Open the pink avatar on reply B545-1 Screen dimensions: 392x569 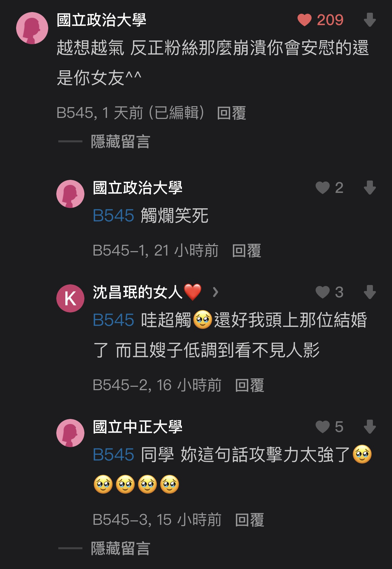pyautogui.click(x=70, y=194)
